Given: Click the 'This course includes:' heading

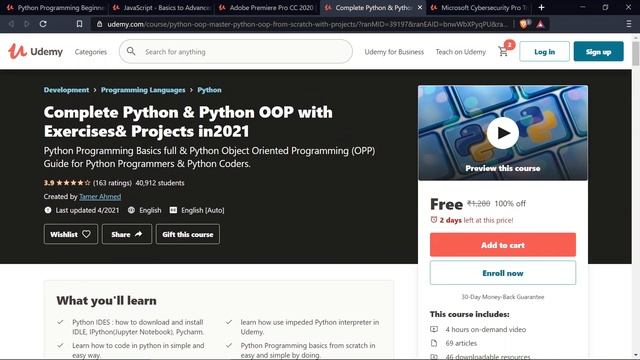Looking at the screenshot, I should (469, 314).
